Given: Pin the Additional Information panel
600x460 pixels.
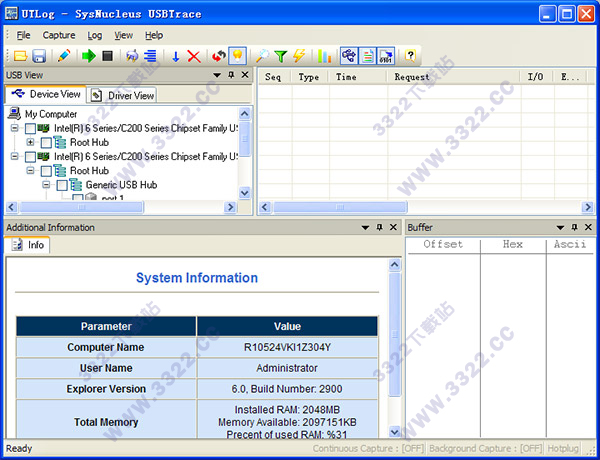Looking at the screenshot, I should (380, 227).
